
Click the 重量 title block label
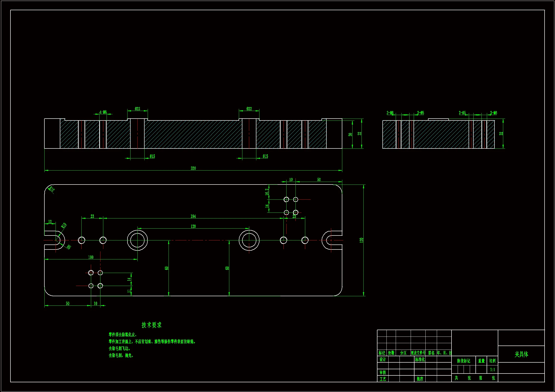tap(481, 361)
